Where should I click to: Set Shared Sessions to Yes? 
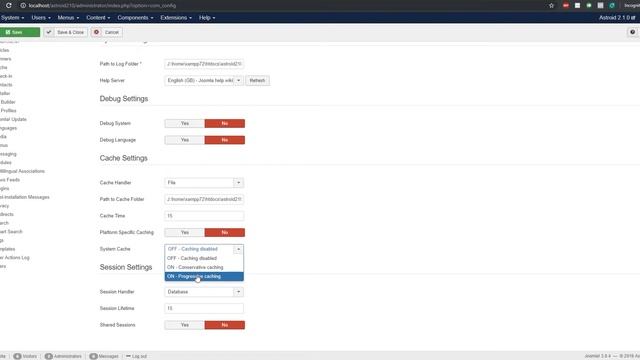[x=184, y=325]
